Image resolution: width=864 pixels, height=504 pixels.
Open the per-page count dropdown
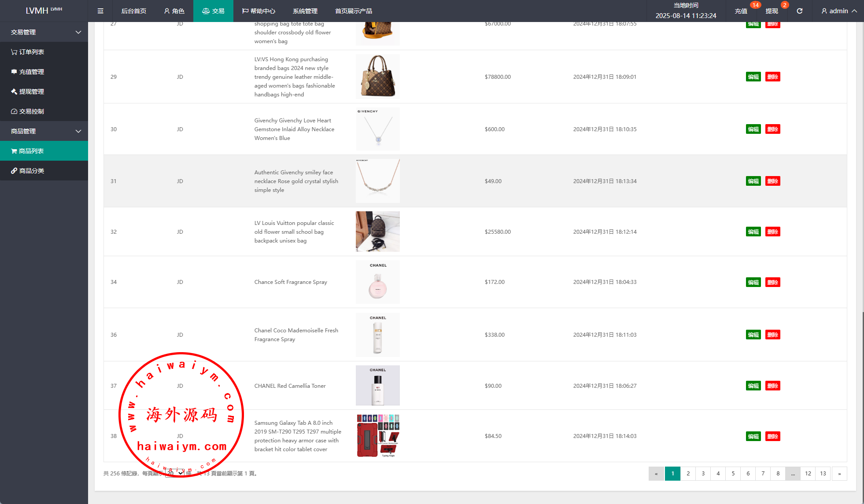(x=175, y=473)
